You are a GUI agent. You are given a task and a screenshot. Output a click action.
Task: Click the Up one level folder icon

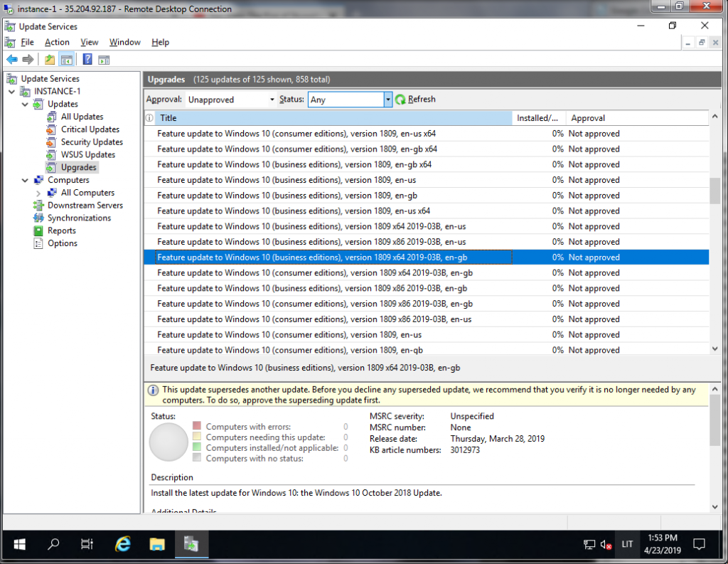(50, 60)
